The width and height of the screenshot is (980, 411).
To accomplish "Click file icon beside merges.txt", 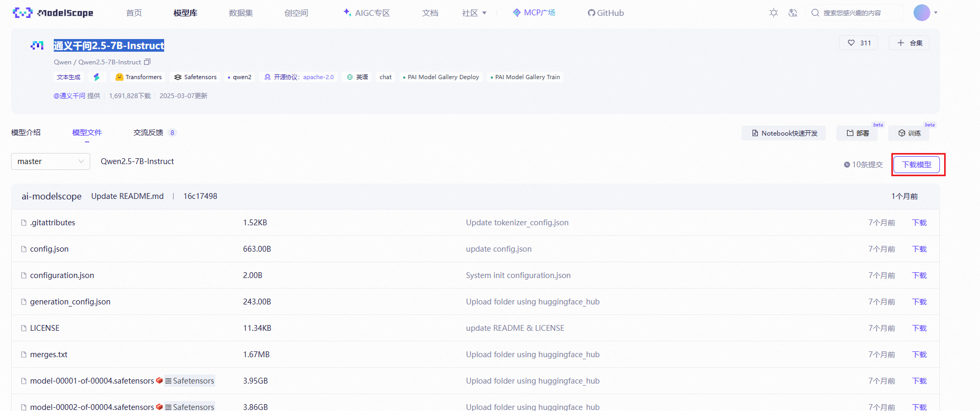I will point(24,355).
